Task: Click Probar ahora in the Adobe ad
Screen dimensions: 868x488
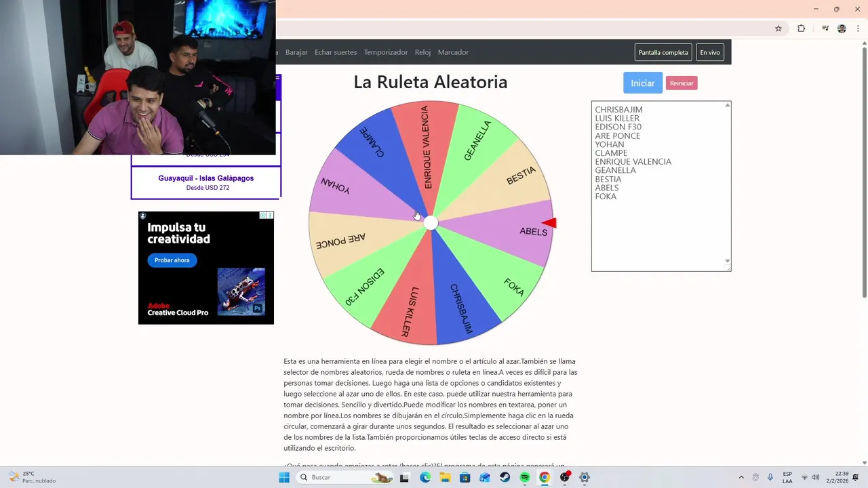Action: pyautogui.click(x=172, y=260)
